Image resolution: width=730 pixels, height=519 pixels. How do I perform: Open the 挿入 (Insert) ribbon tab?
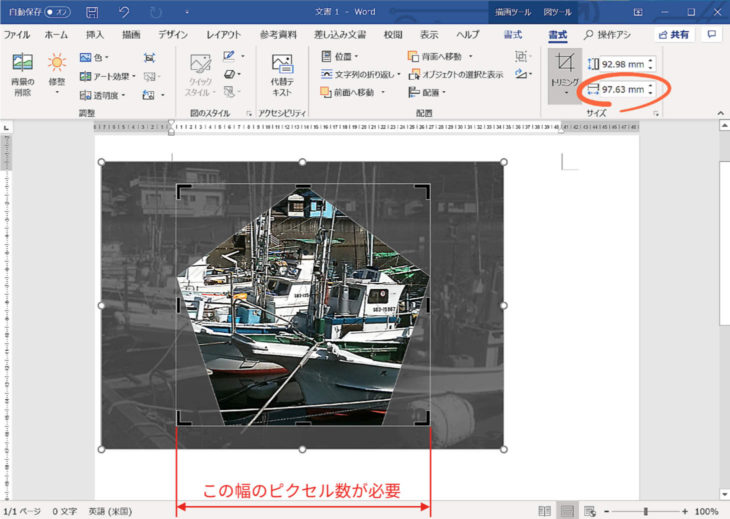pos(95,34)
